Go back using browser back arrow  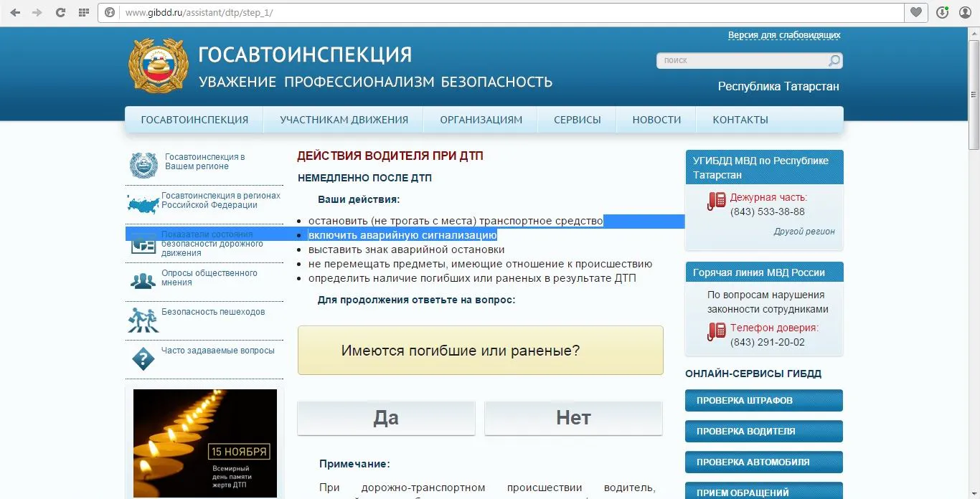coord(15,12)
